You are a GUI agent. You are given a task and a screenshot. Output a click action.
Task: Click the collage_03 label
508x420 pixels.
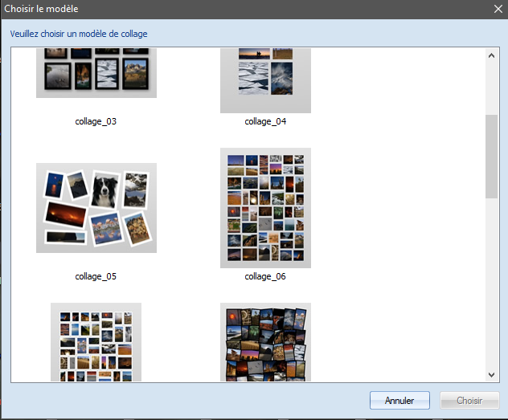click(96, 122)
